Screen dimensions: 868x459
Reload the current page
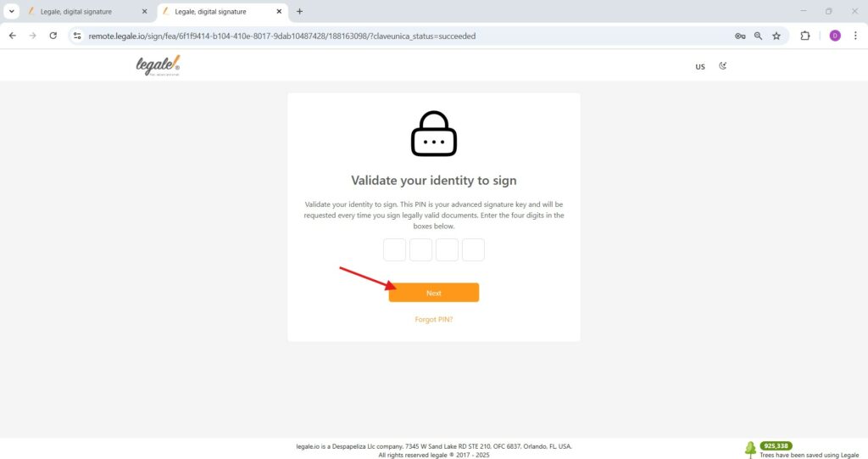point(53,36)
